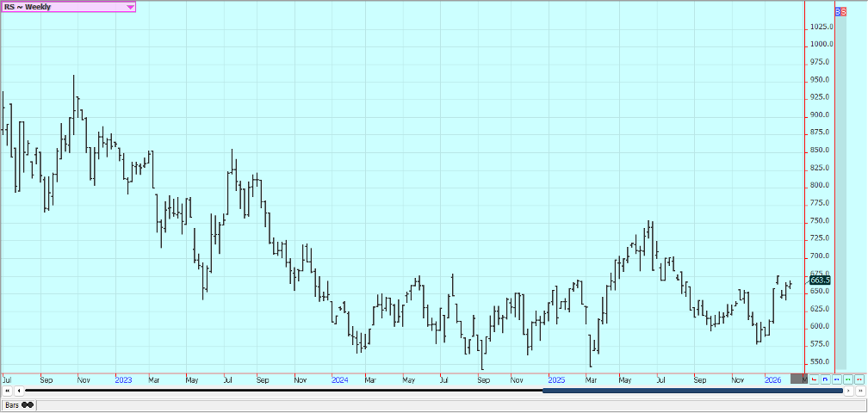Click the green dash icon below price axis
This screenshot has height=413, width=868.
tap(847, 379)
